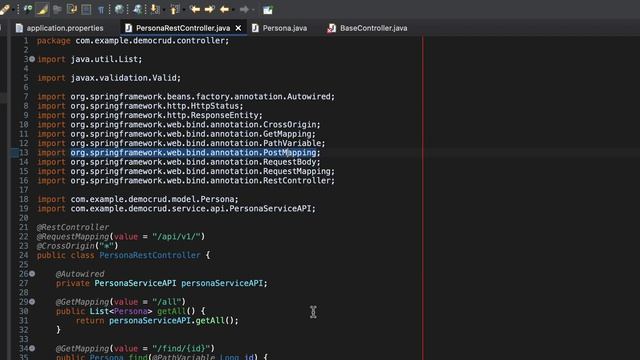Click the toolbar icon right of the globe
The width and height of the screenshot is (640, 360).
[x=138, y=9]
